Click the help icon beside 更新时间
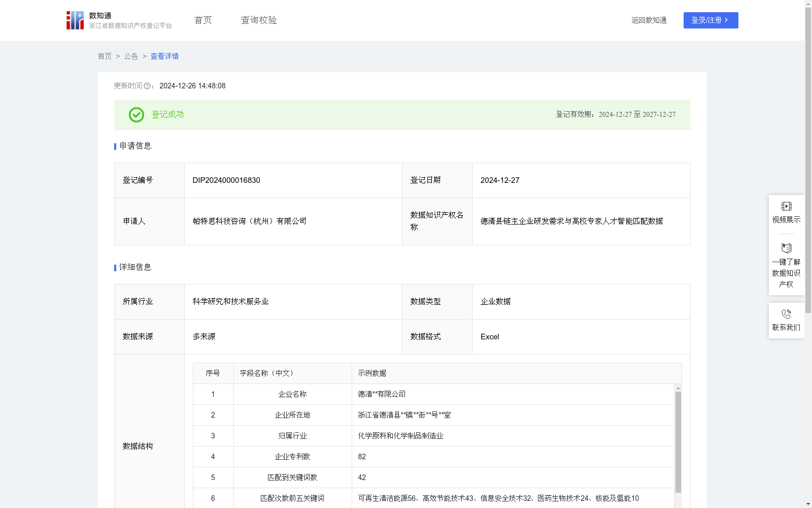 147,86
